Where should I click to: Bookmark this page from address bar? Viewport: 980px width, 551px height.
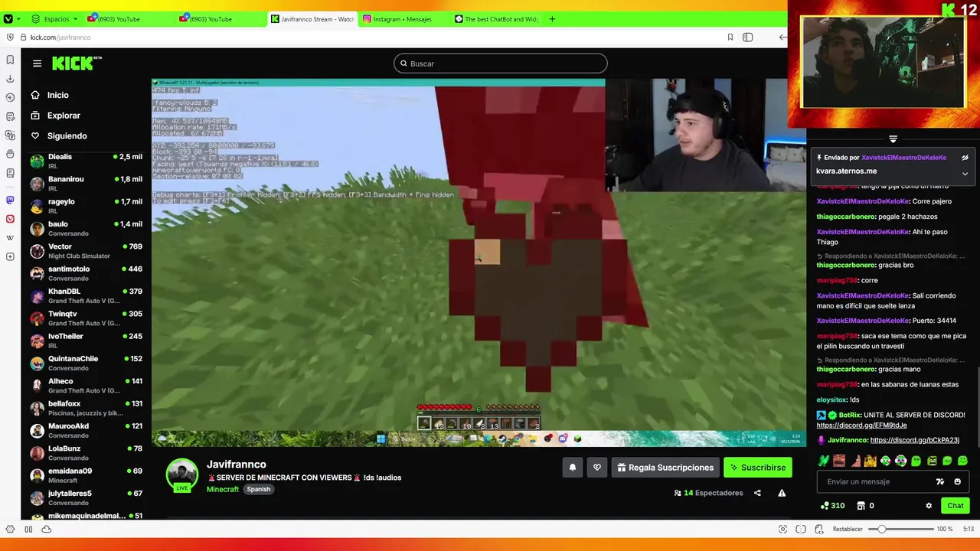(730, 37)
